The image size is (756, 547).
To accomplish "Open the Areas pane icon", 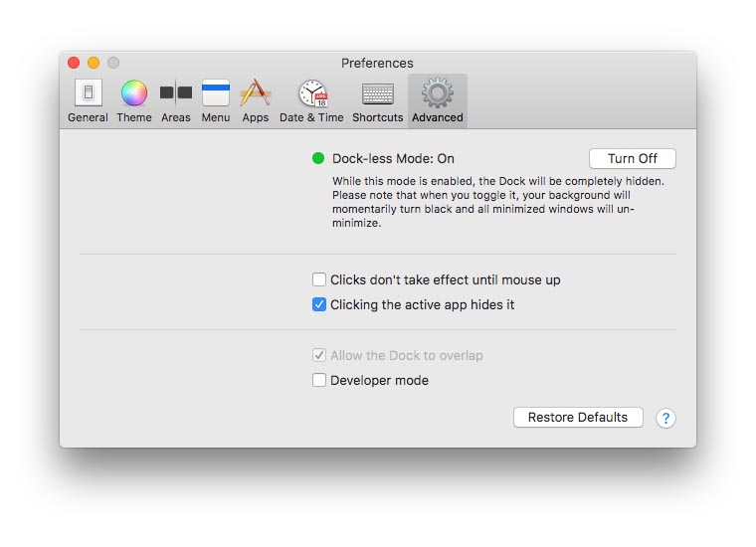I will [x=176, y=92].
